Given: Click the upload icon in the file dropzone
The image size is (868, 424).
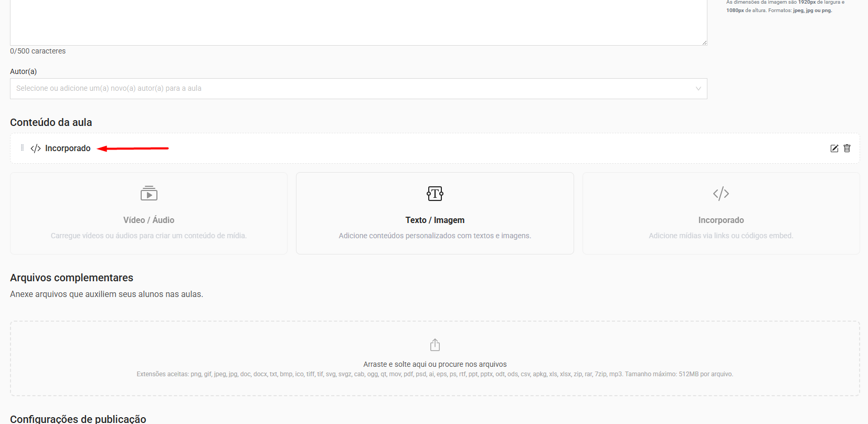Looking at the screenshot, I should [x=435, y=345].
